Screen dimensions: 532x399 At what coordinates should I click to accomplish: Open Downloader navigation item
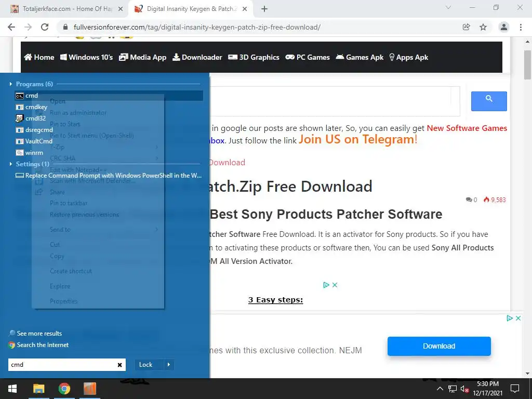[x=197, y=57]
